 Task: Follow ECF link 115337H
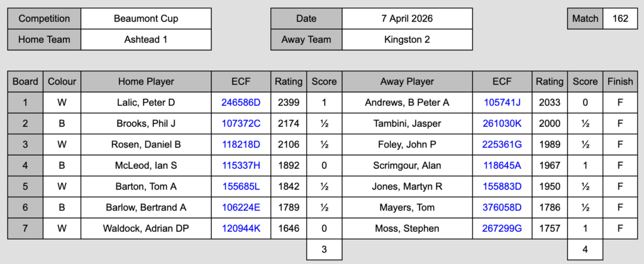[241, 166]
